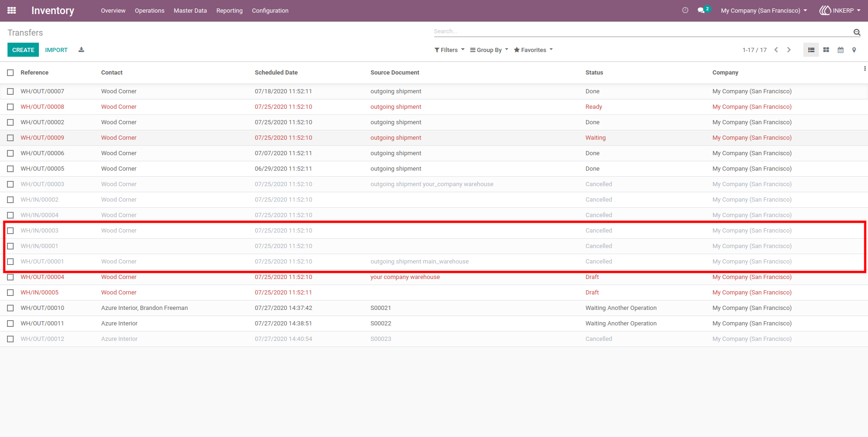Open the Operations menu
The image size is (868, 437).
(149, 10)
